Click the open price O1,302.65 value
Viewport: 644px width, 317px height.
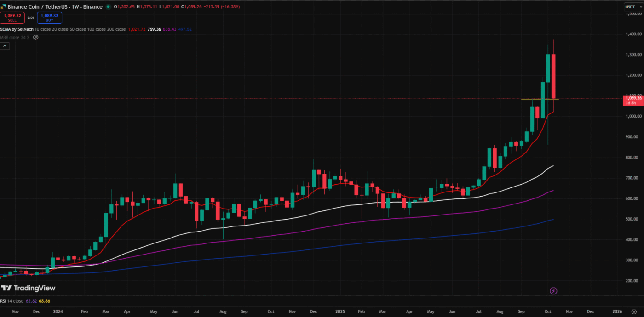(x=125, y=7)
